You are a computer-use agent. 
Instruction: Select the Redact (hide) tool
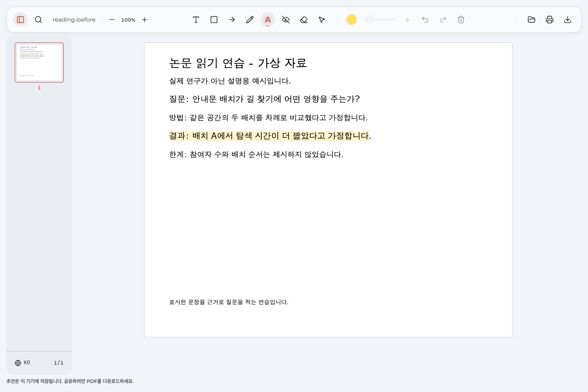(x=286, y=20)
